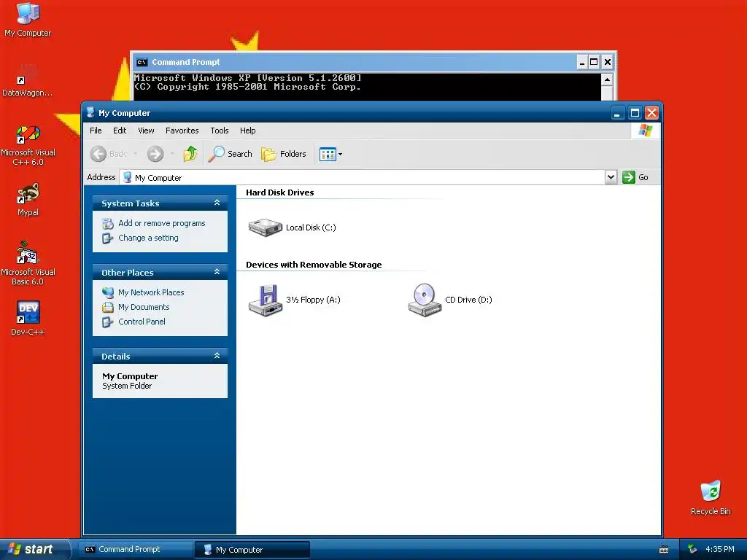Click Command Prompt scrollbar up arrow

pos(606,79)
